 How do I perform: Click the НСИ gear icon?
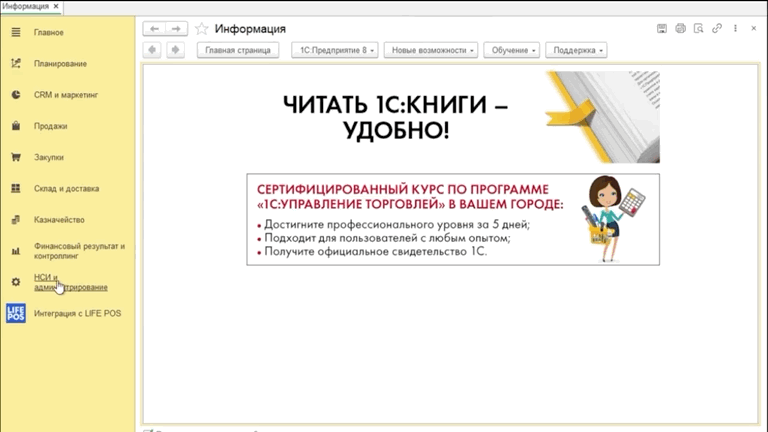pos(16,282)
